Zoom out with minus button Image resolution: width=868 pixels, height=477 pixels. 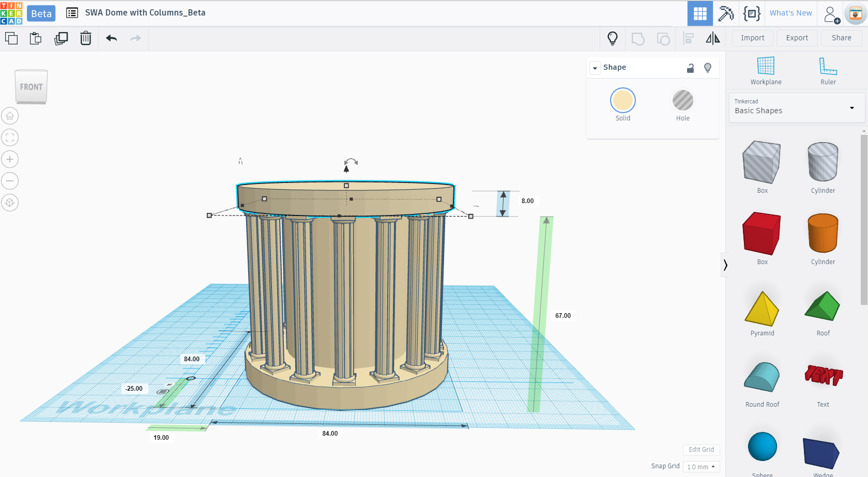(10, 181)
